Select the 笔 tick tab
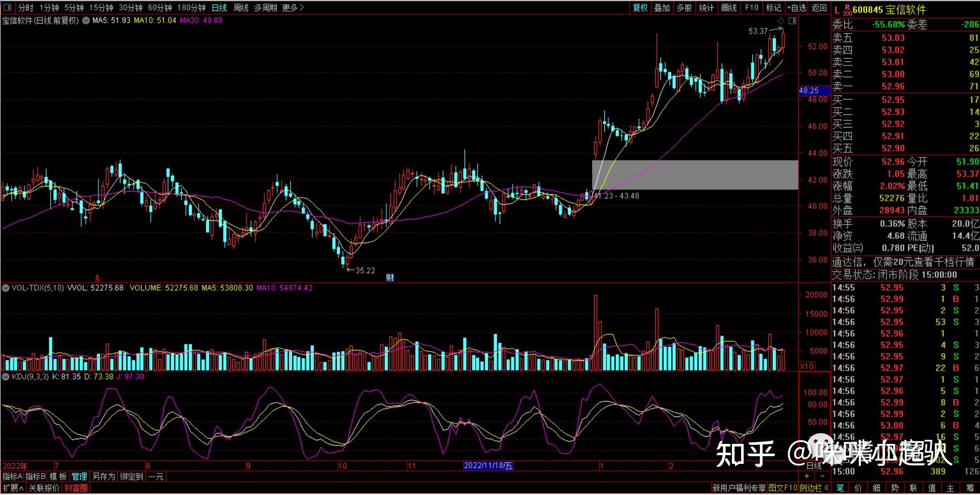This screenshot has height=495, width=980. [x=840, y=488]
